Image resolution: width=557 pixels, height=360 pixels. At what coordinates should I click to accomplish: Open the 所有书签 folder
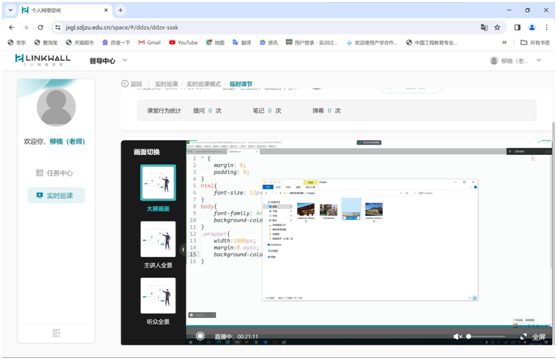point(535,42)
